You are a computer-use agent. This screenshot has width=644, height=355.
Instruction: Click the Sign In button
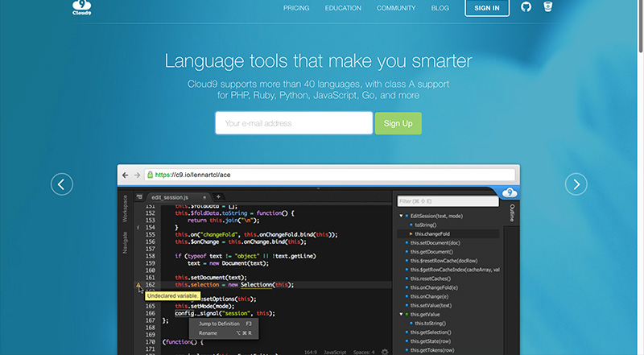[487, 8]
